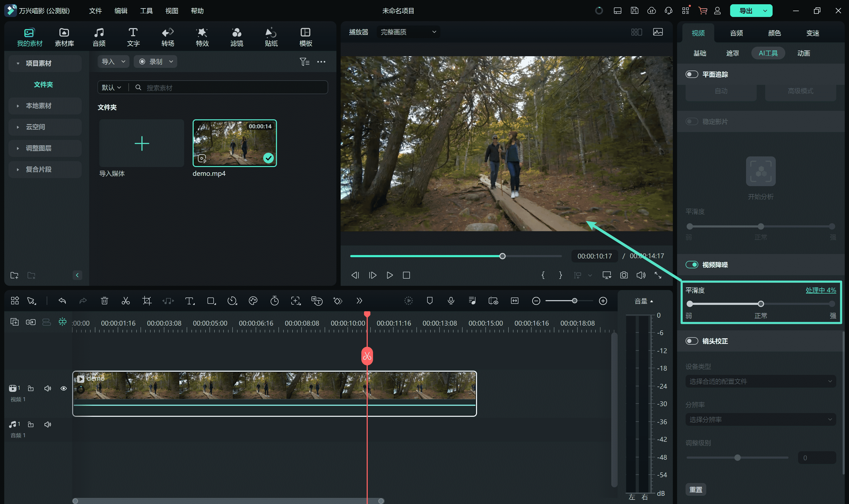This screenshot has height=504, width=849.
Task: Expand the 复合片段 tree item
Action: point(45,169)
